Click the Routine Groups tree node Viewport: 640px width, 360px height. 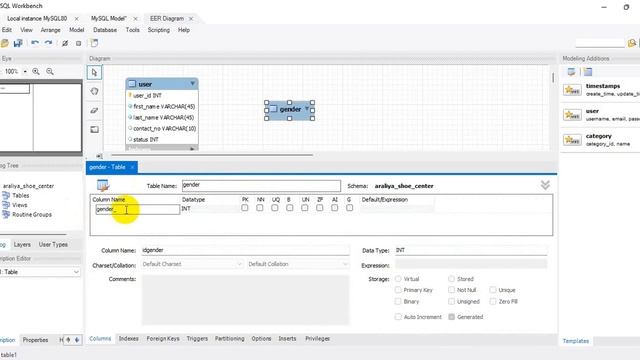coord(32,214)
